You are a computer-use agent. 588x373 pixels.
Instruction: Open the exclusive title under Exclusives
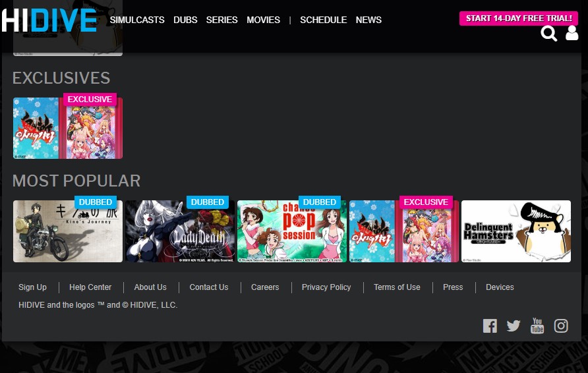[x=68, y=129]
